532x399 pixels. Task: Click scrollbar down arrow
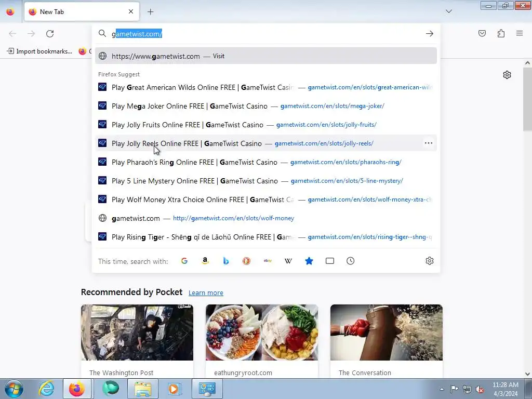527,374
